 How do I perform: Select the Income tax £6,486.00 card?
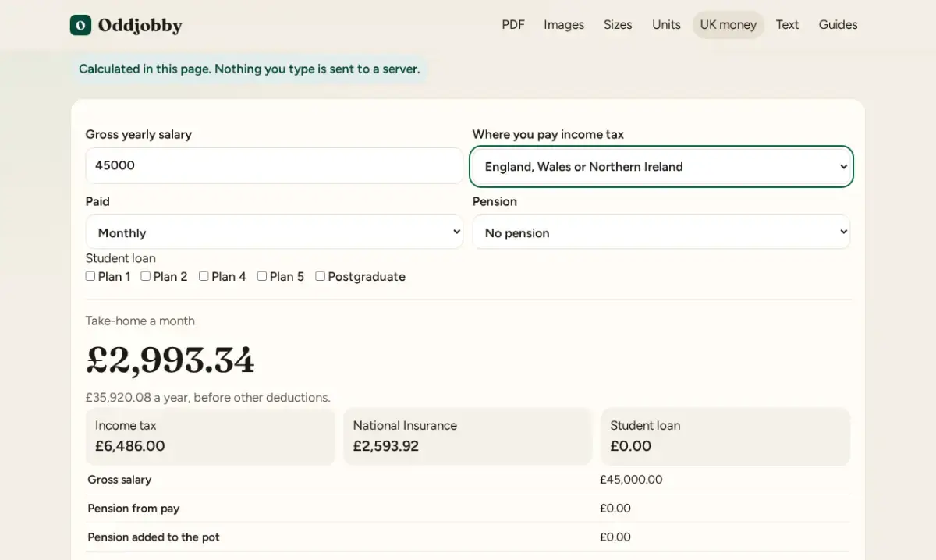(211, 437)
